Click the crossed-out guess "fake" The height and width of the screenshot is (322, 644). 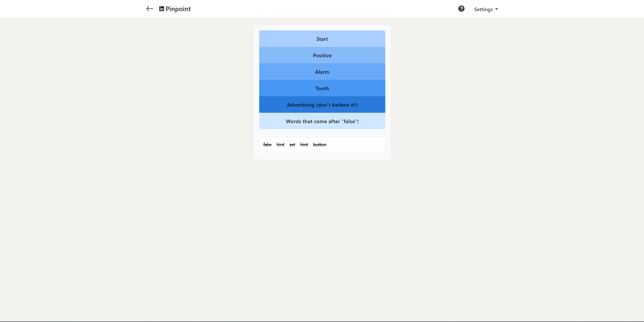point(267,145)
